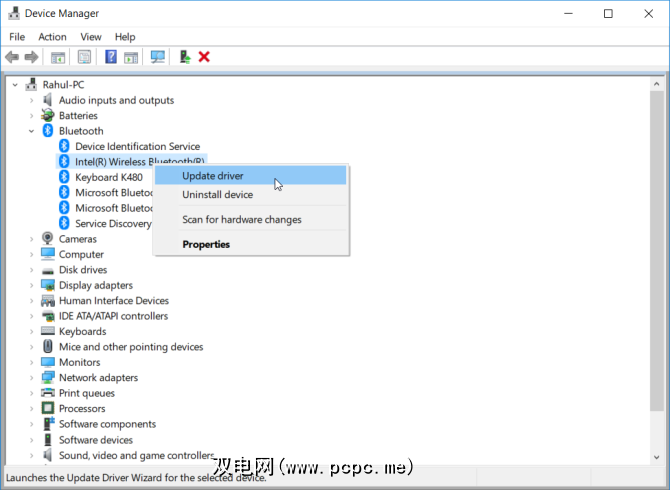Image resolution: width=670 pixels, height=490 pixels.
Task: Click the blue Help question mark icon
Action: tap(111, 57)
